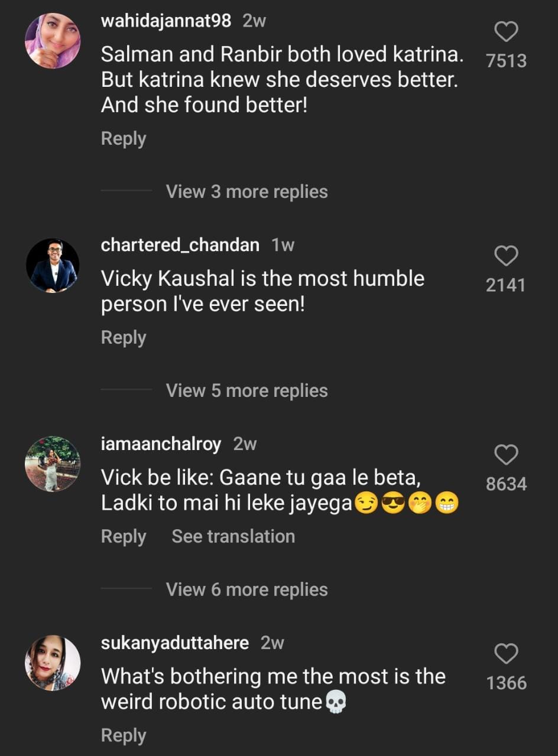Like chartered_chandan's comment with the heart
Screen dimensions: 558x756
[x=506, y=256]
